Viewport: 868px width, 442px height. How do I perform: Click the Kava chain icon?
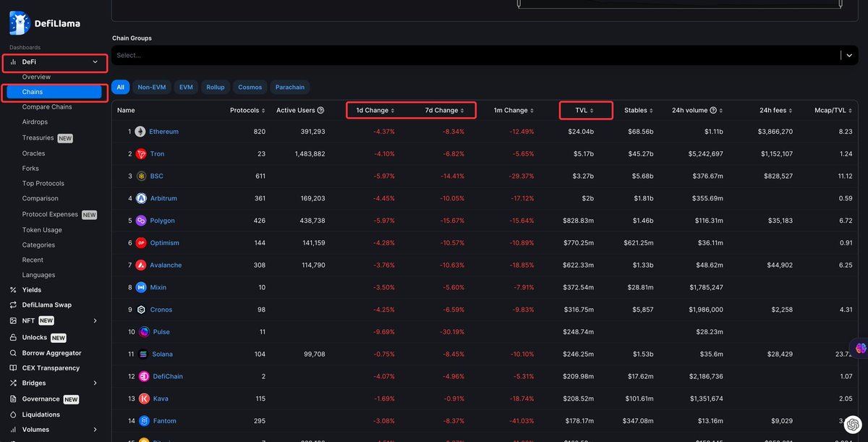(x=144, y=399)
